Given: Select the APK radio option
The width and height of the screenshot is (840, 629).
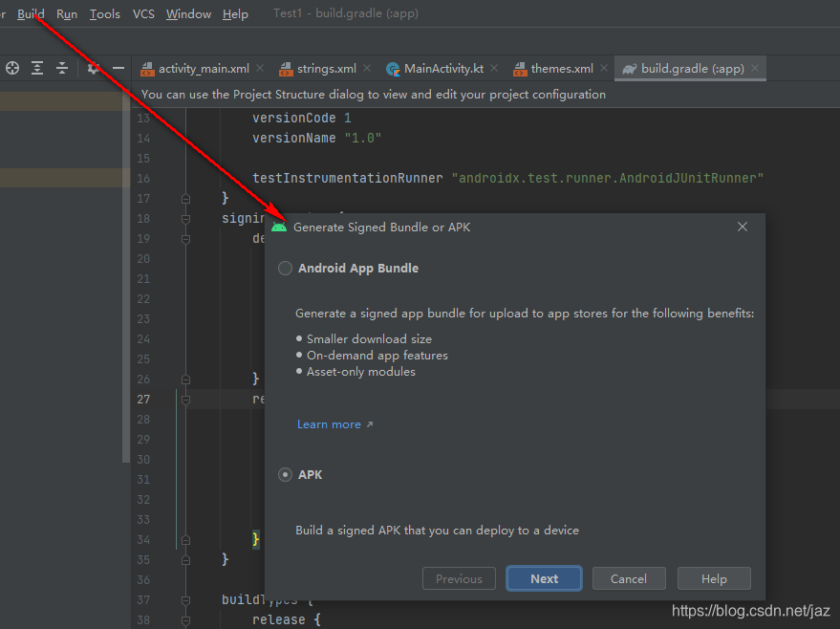Looking at the screenshot, I should click(x=285, y=475).
